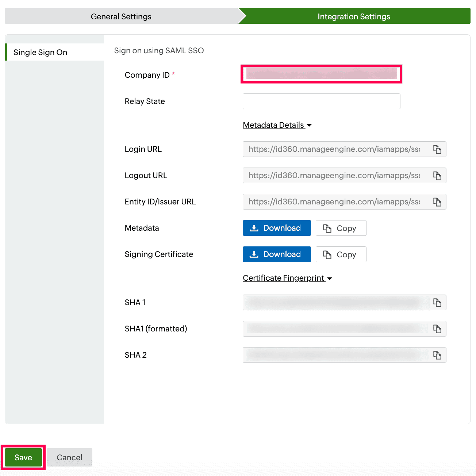Click the copy icon beside the Logout URL
This screenshot has width=476, height=476.
click(x=437, y=176)
